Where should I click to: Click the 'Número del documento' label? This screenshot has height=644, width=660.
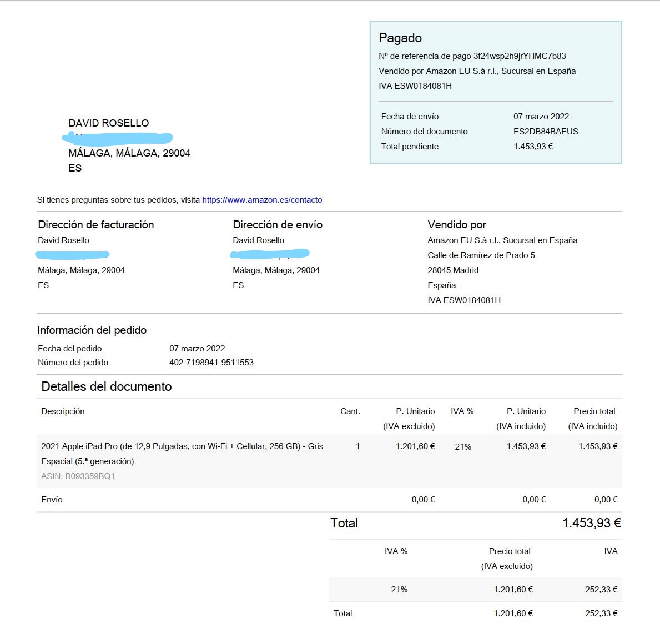[x=424, y=132]
